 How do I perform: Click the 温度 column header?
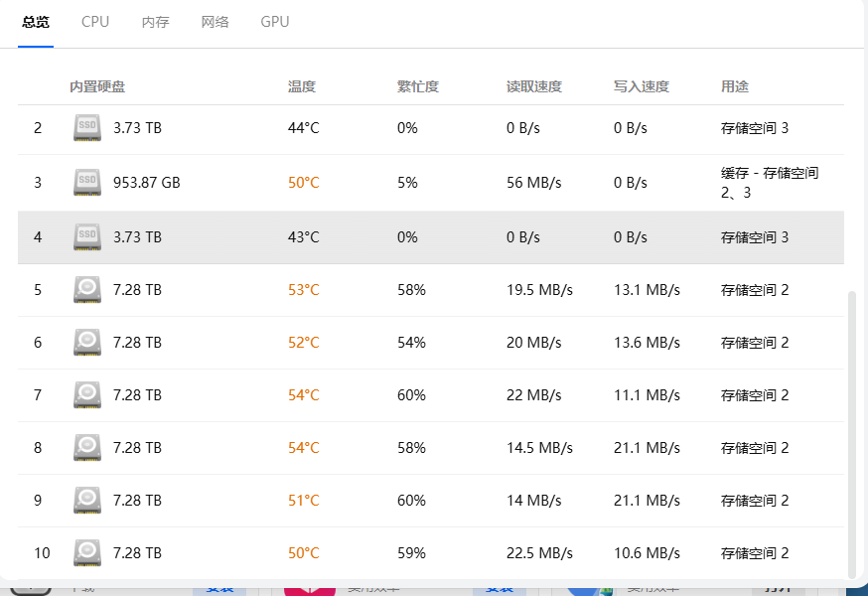pyautogui.click(x=302, y=86)
